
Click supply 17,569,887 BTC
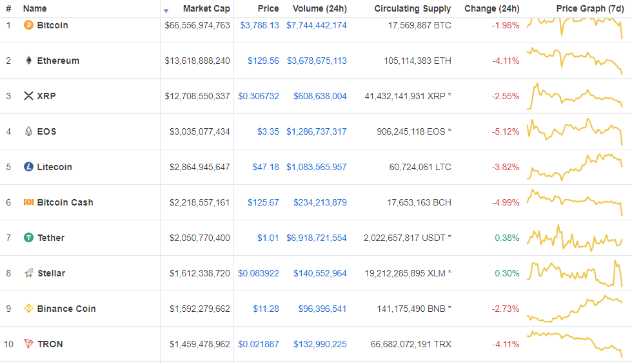(420, 25)
